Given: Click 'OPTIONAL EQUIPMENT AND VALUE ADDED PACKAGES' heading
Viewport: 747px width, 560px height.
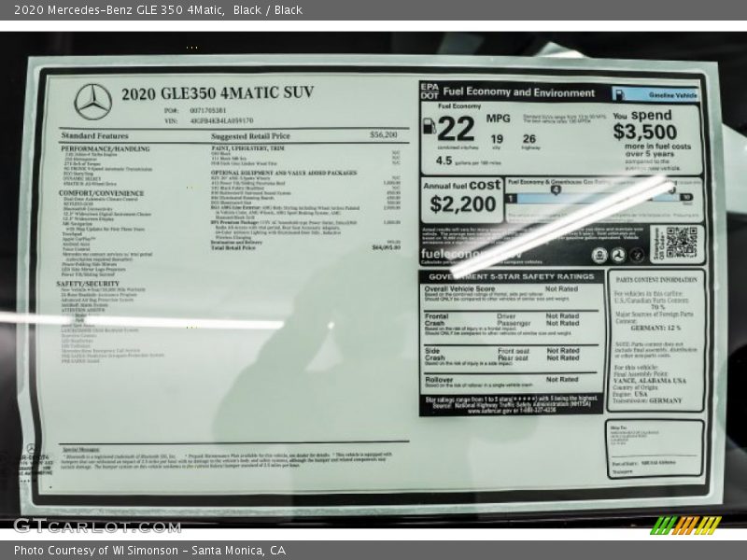Looking at the screenshot, I should (x=284, y=173).
